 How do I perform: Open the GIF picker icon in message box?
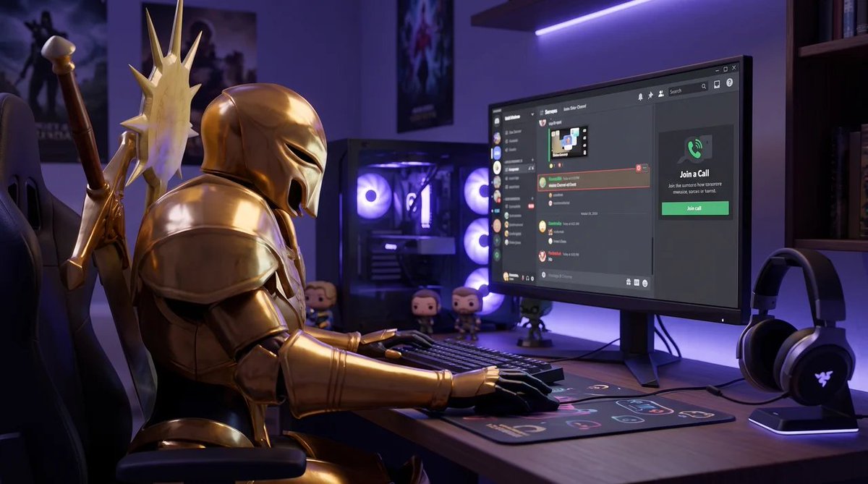637,282
